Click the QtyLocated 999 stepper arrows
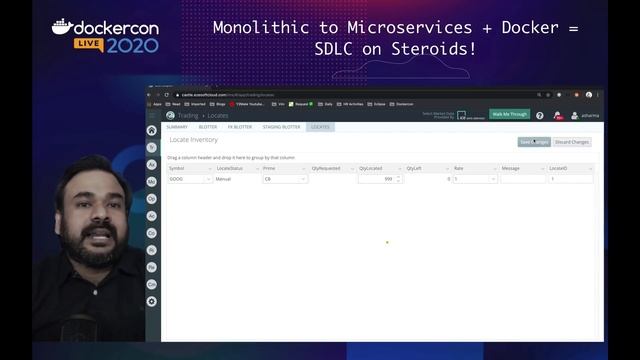640x360 pixels. pyautogui.click(x=398, y=179)
